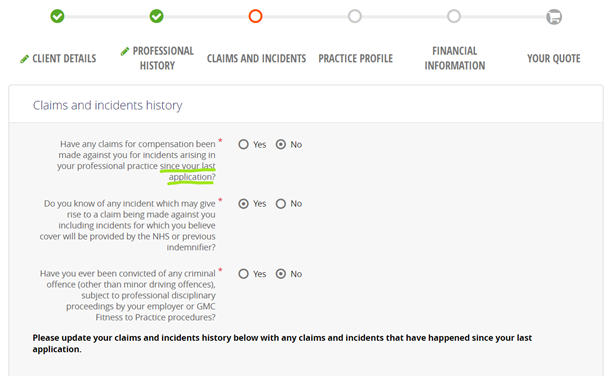Screen dimensions: 612x376
Task: Select Yes for known incident question
Action: 244,204
